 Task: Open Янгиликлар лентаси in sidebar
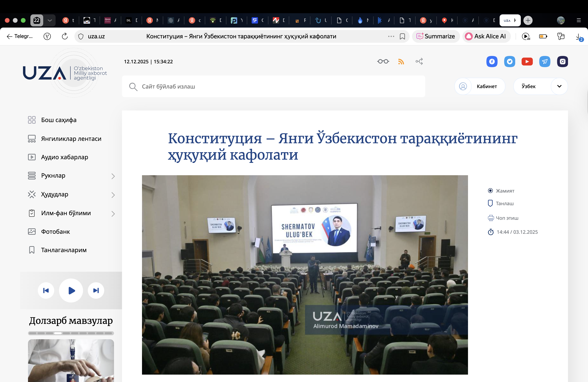(71, 139)
